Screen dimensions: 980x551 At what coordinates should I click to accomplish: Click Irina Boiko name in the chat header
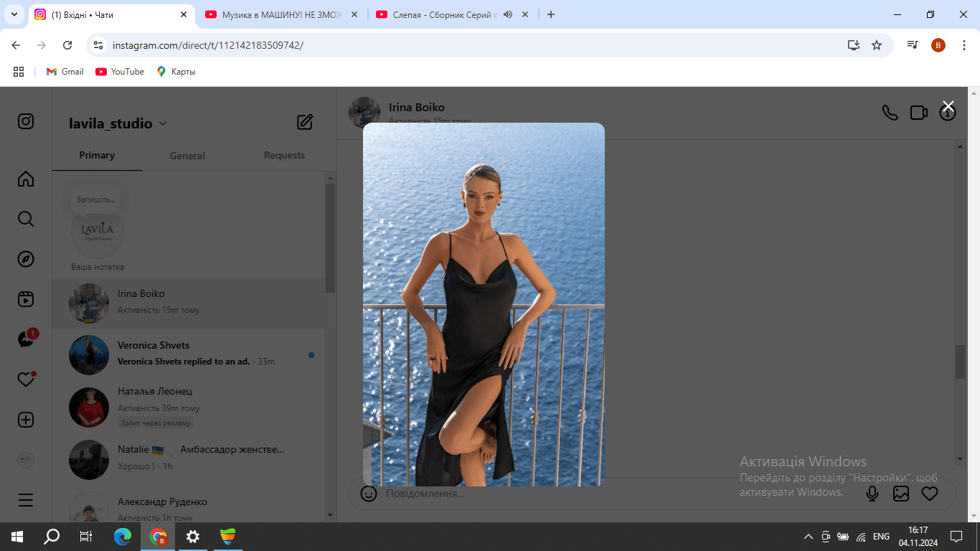417,108
